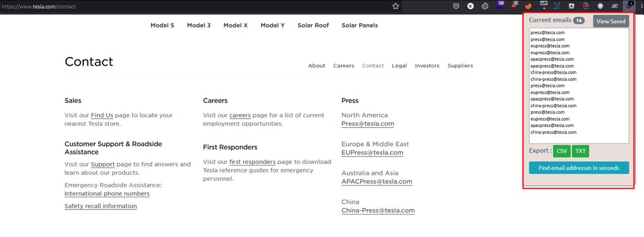Follow the careers link in employment sentence
The height and width of the screenshot is (237, 644).
coord(240,115)
